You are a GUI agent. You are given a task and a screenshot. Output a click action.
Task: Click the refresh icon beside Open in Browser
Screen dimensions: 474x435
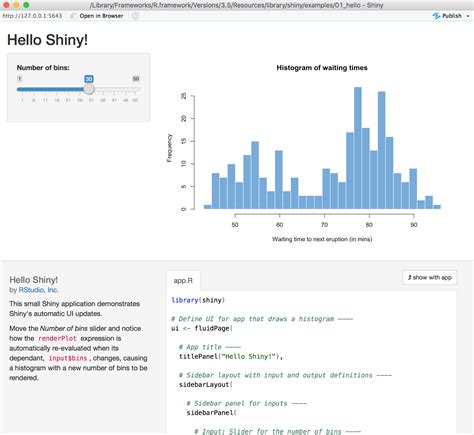coord(135,16)
